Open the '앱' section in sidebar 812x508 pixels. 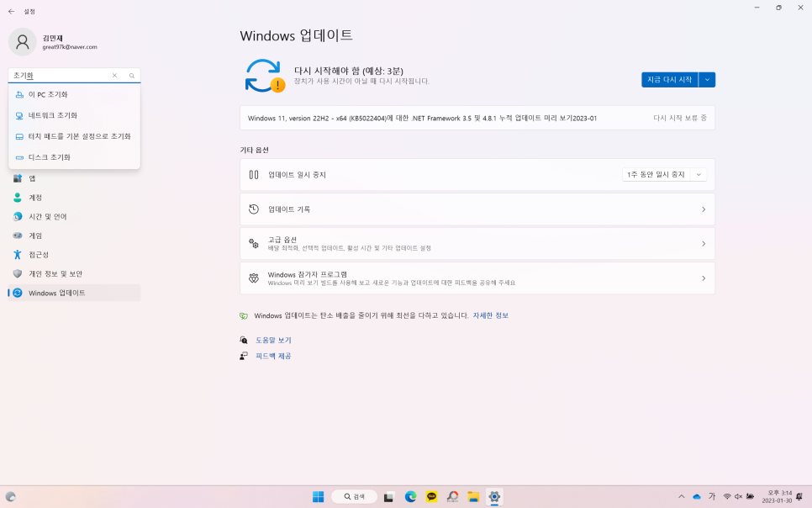point(74,178)
